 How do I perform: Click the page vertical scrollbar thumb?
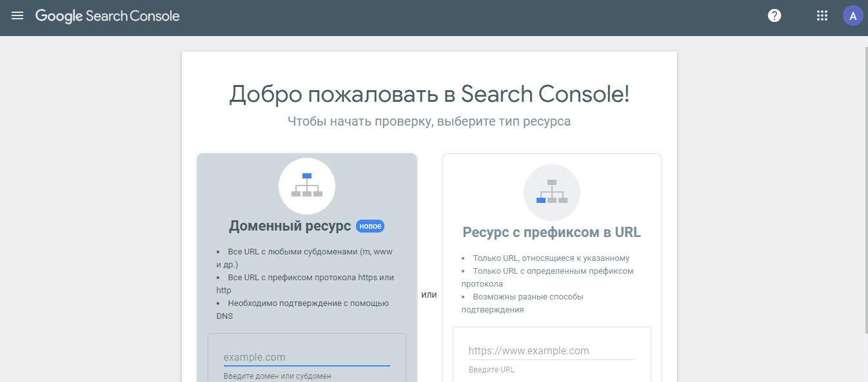(865, 190)
